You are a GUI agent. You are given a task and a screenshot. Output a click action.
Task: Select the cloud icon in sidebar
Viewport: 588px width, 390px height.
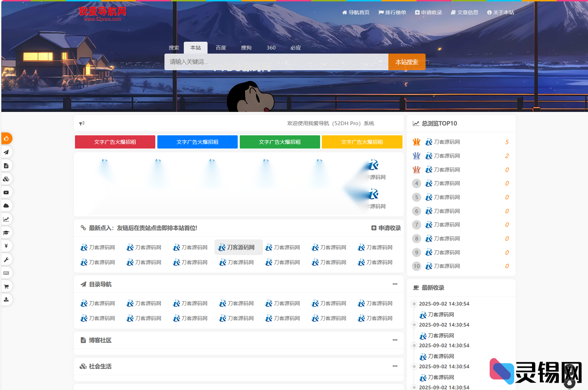pyautogui.click(x=6, y=206)
